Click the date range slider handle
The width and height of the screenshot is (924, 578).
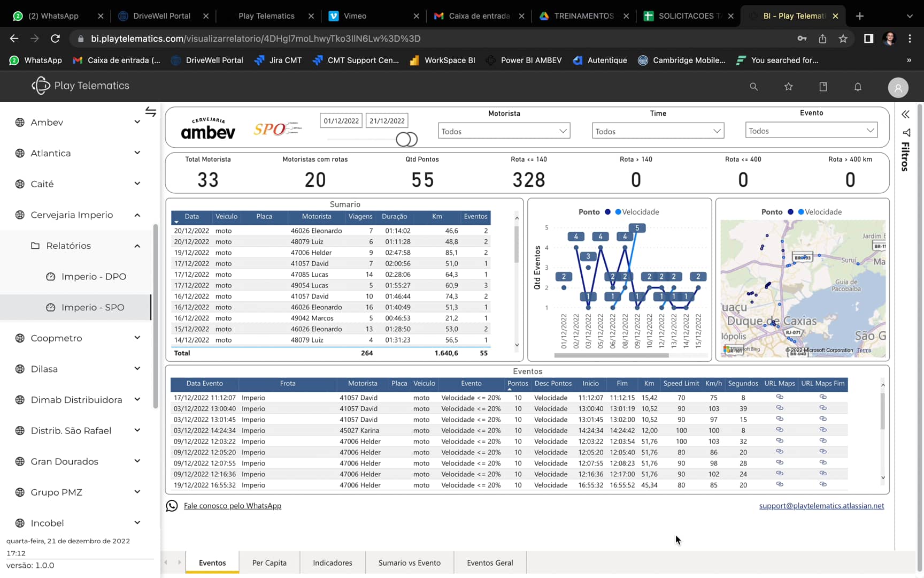pyautogui.click(x=406, y=139)
